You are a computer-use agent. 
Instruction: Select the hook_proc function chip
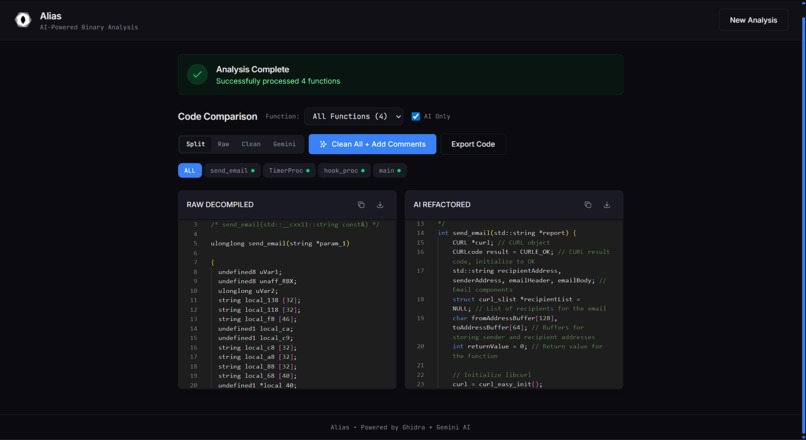344,171
